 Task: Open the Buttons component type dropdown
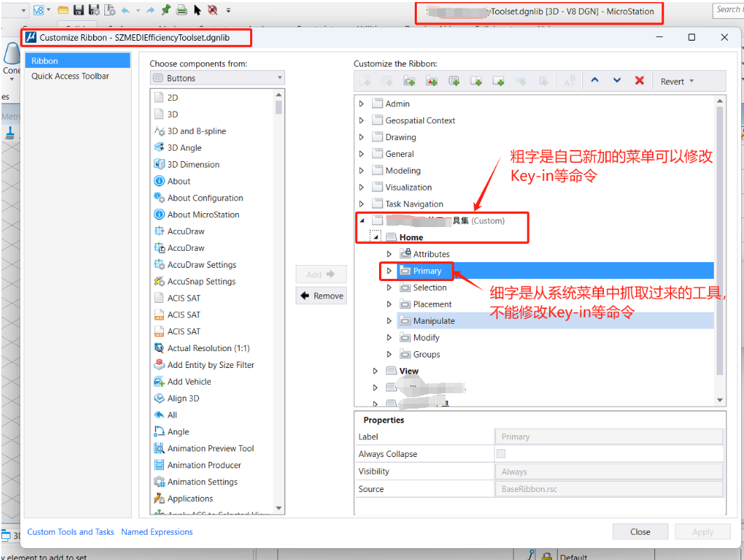tap(217, 78)
